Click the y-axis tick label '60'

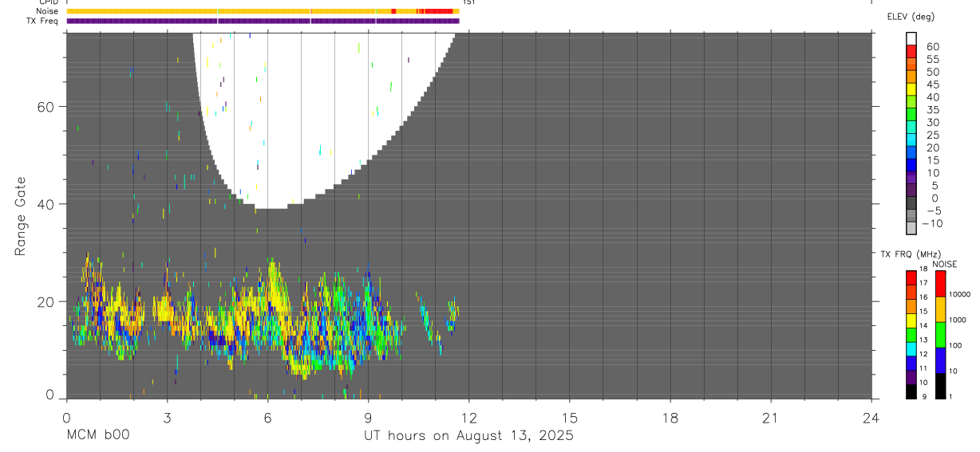click(x=46, y=107)
